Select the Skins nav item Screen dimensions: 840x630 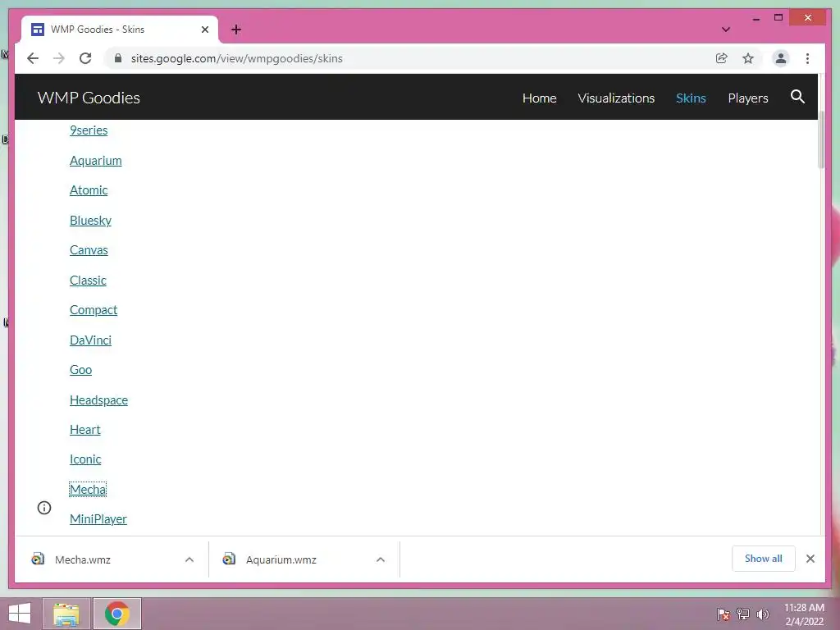click(x=691, y=98)
